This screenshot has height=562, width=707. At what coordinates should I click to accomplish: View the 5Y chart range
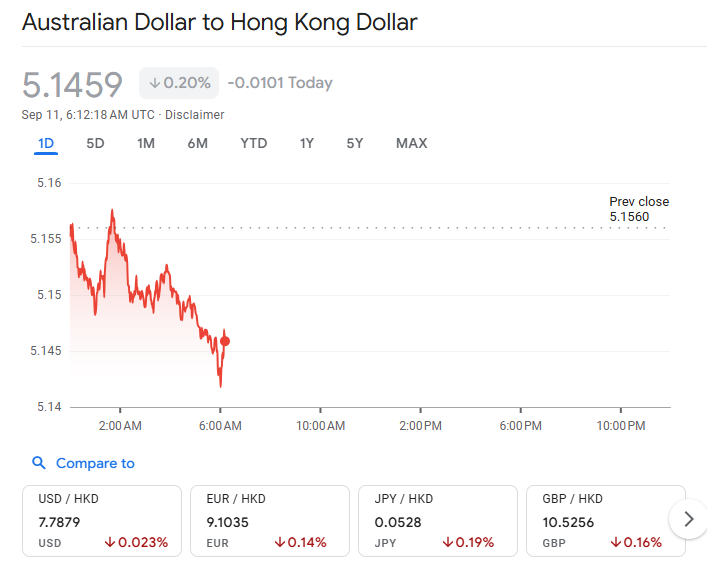point(355,143)
